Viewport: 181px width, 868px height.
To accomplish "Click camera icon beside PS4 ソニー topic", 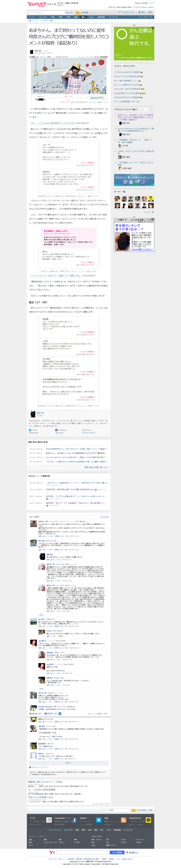I will 140,81.
